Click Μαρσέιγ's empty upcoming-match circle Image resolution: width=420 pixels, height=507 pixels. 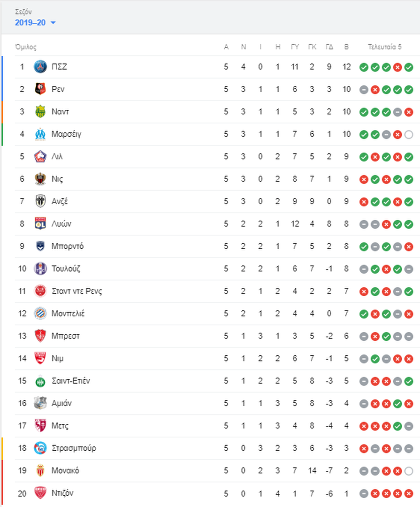[x=409, y=135]
